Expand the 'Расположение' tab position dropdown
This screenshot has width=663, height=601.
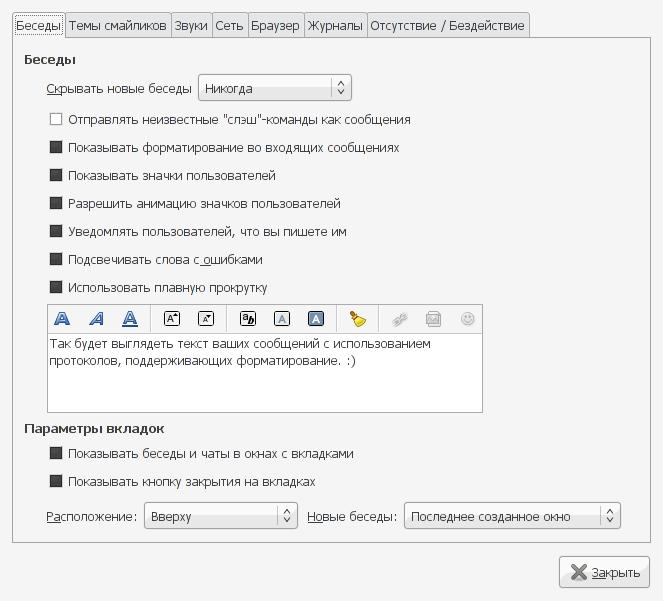click(x=220, y=516)
